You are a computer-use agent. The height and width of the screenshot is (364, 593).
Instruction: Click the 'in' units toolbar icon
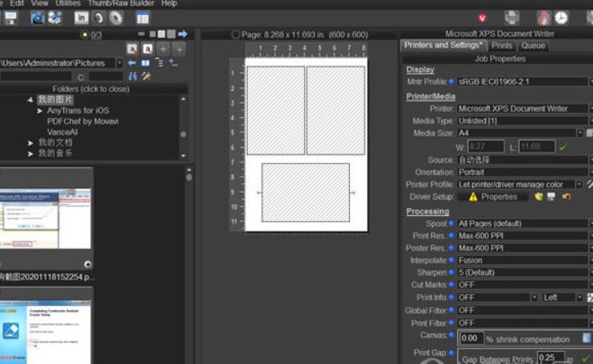[81, 18]
